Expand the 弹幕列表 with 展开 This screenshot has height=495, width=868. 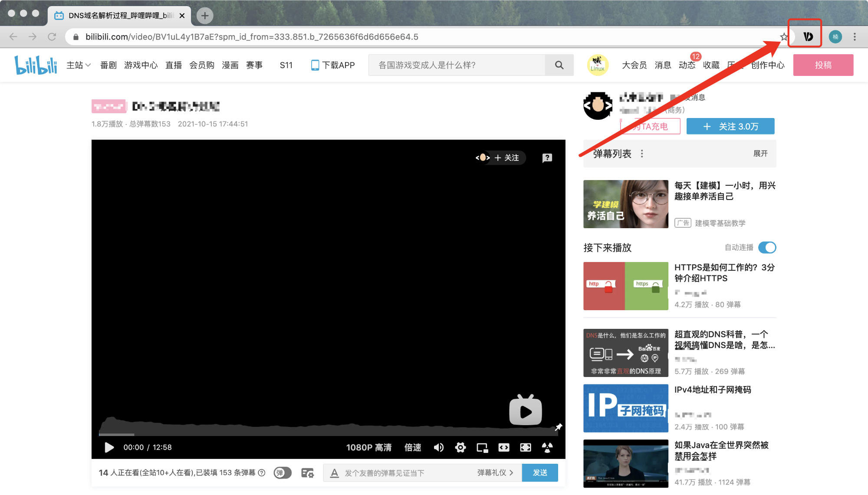click(760, 154)
